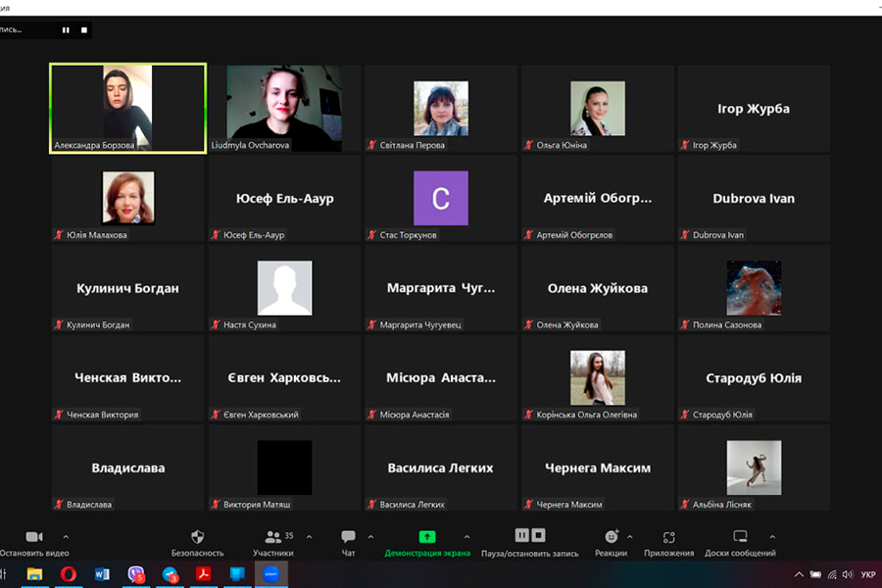The width and height of the screenshot is (882, 588).
Task: Expand the arrow next to Участники
Action: [310, 537]
